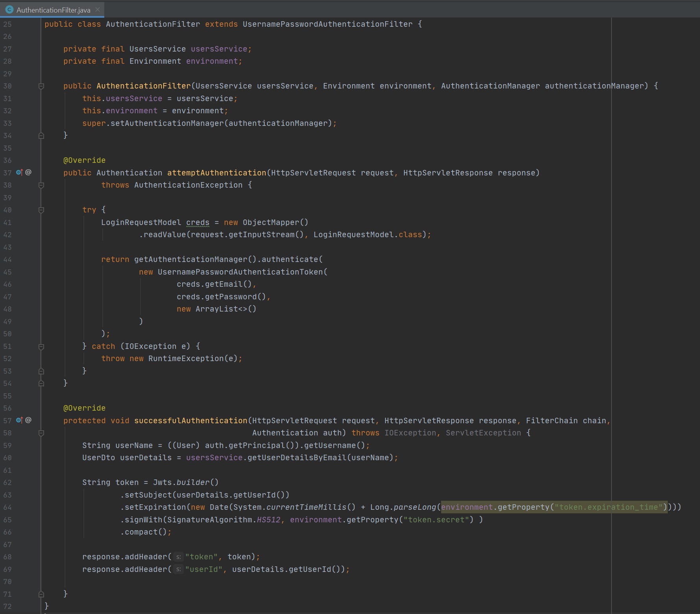The height and width of the screenshot is (614, 700).
Task: Collapse the successfulAuthentication method body at line 58
Action: (x=41, y=433)
